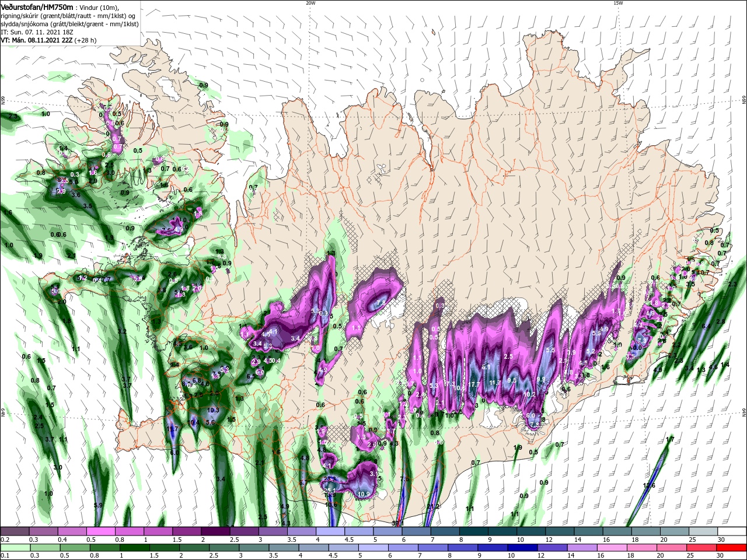Pick the lavender 4 swatch in upper legend
Viewport: 747px width, 560px height.
tap(330, 531)
